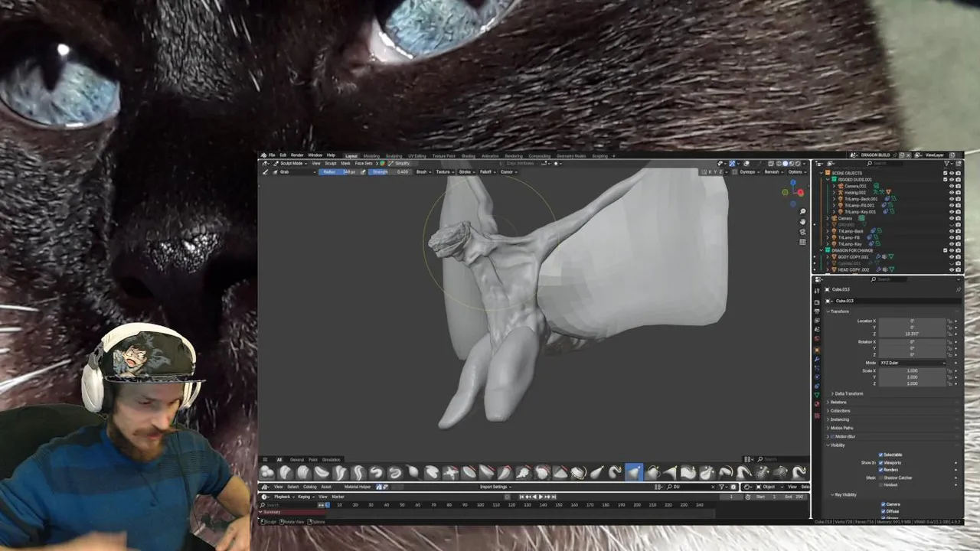The image size is (980, 551).
Task: Expand the Delta Transform panel
Action: coord(848,393)
